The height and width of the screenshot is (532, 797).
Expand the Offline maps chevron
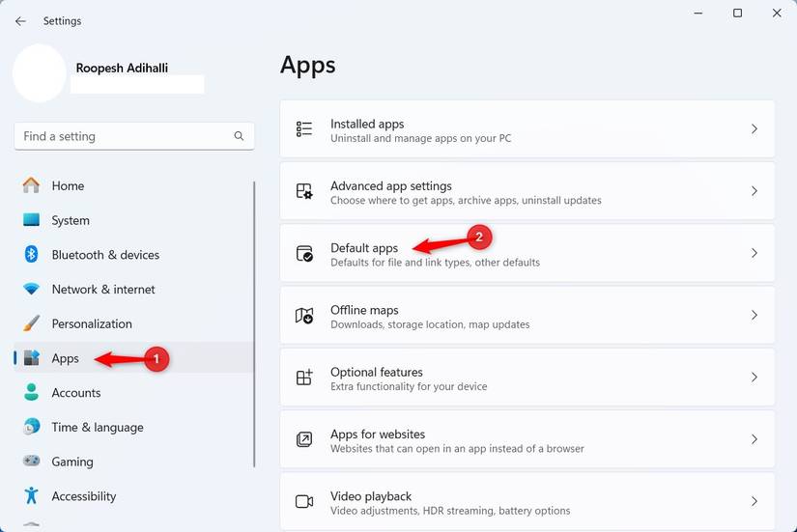point(754,316)
